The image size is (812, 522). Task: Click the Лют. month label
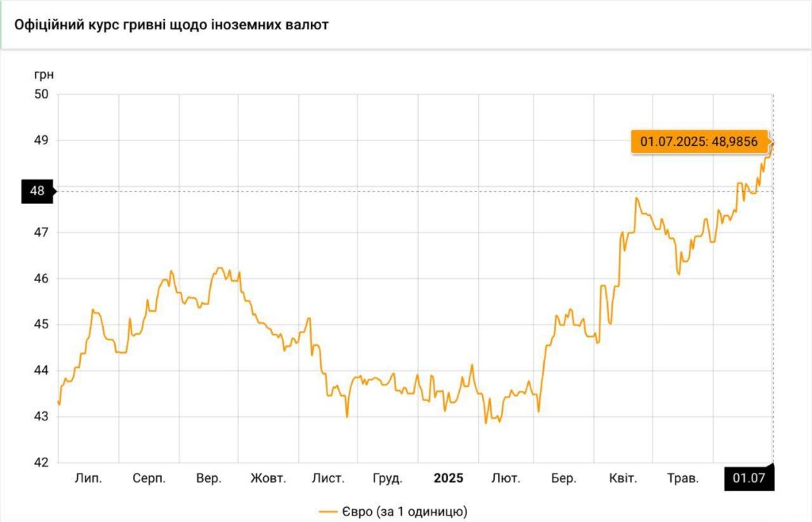pyautogui.click(x=506, y=478)
